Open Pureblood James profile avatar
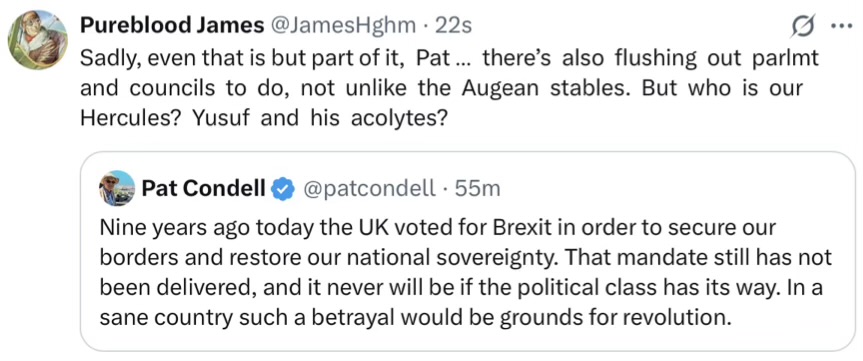Screen dimensions: 863x361 38,40
